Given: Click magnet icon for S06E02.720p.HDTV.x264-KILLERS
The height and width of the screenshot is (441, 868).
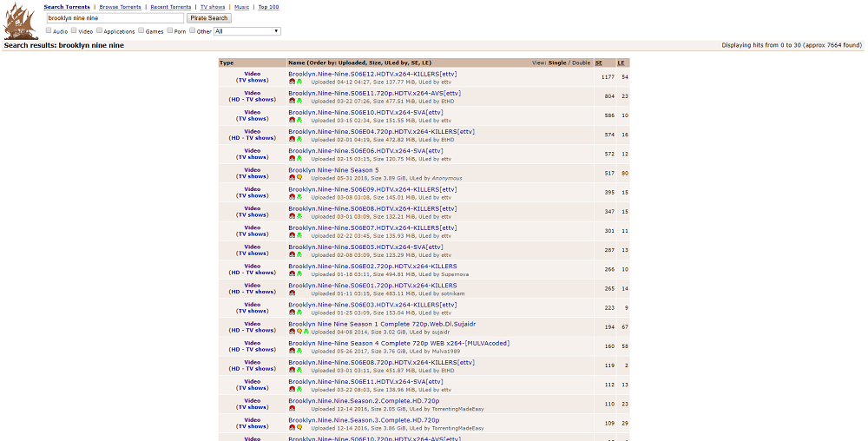Looking at the screenshot, I should click(292, 274).
